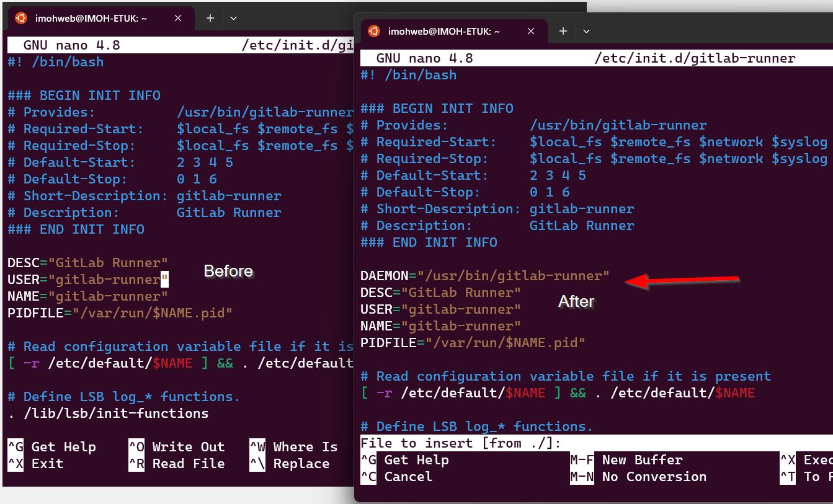
Task: Expand the new-tab dropdown beside the plus button
Action: tap(586, 31)
